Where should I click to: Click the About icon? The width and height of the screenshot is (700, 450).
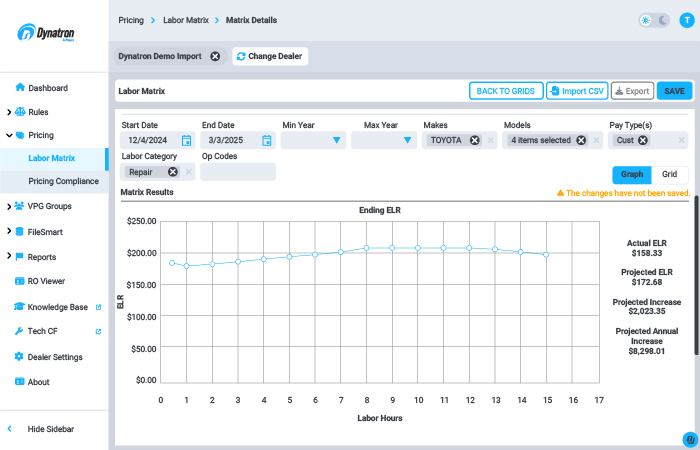pyautogui.click(x=20, y=381)
